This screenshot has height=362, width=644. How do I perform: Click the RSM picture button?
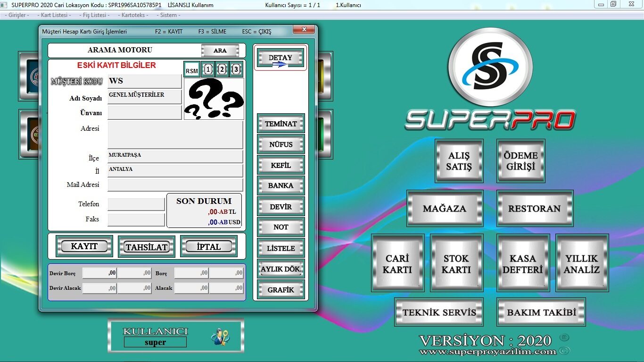192,70
